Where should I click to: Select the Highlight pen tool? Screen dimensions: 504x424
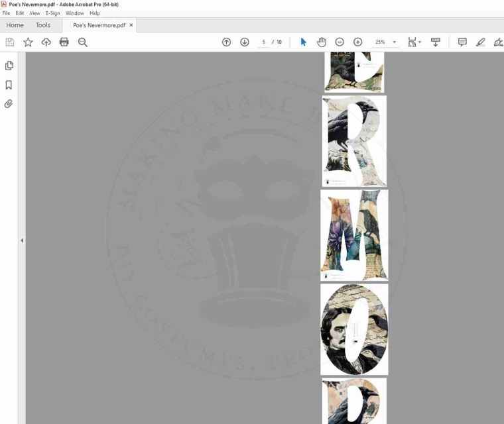(481, 42)
